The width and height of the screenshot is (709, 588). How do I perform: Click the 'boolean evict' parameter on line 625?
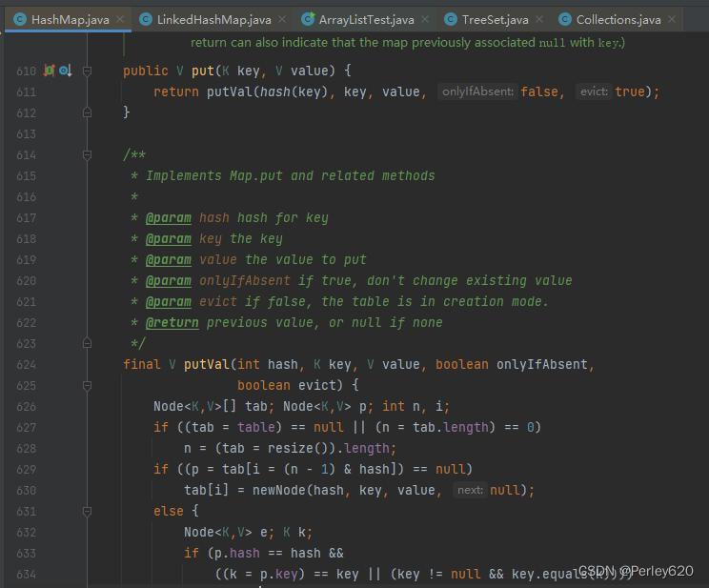tap(287, 386)
